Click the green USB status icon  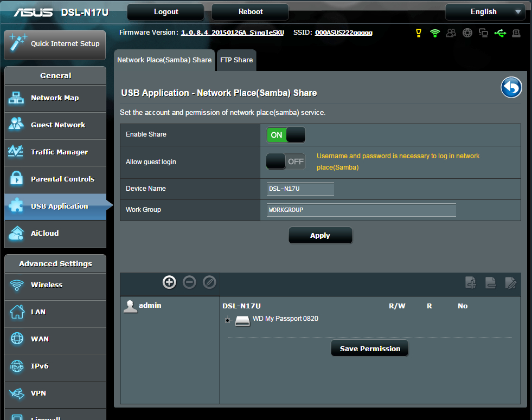click(x=500, y=33)
